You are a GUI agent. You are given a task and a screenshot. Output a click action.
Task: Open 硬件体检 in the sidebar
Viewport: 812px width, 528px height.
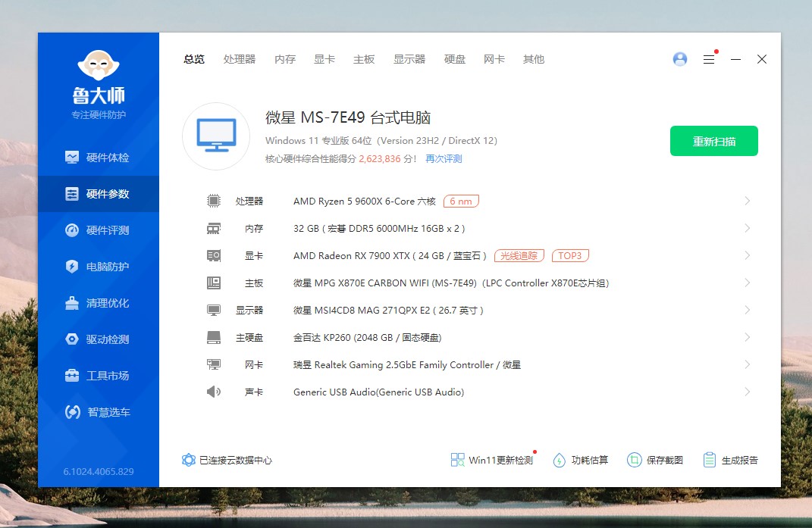[98, 158]
